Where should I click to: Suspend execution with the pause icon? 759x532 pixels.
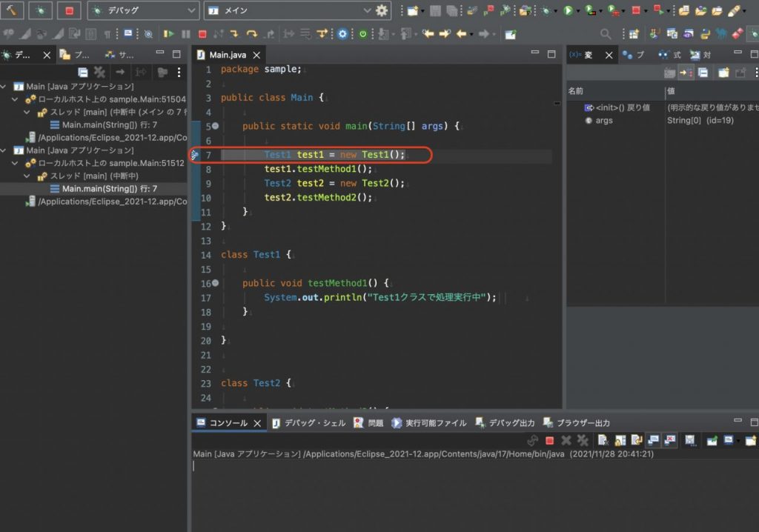pos(185,34)
